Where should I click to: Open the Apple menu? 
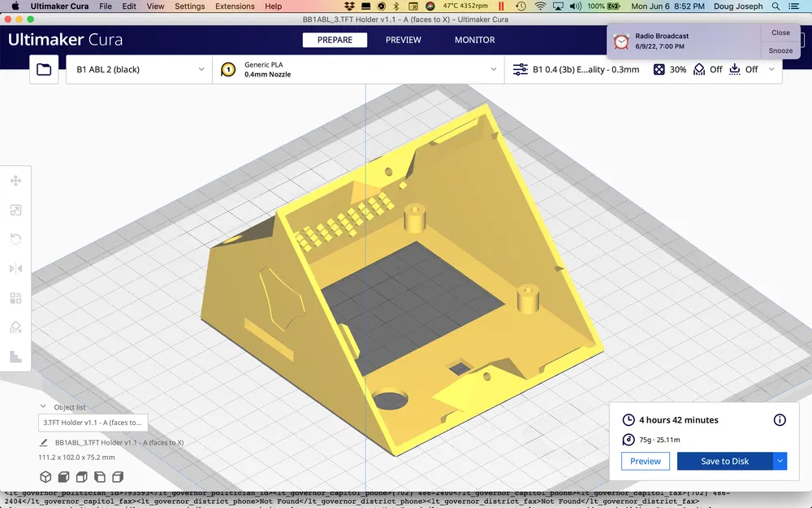point(15,7)
